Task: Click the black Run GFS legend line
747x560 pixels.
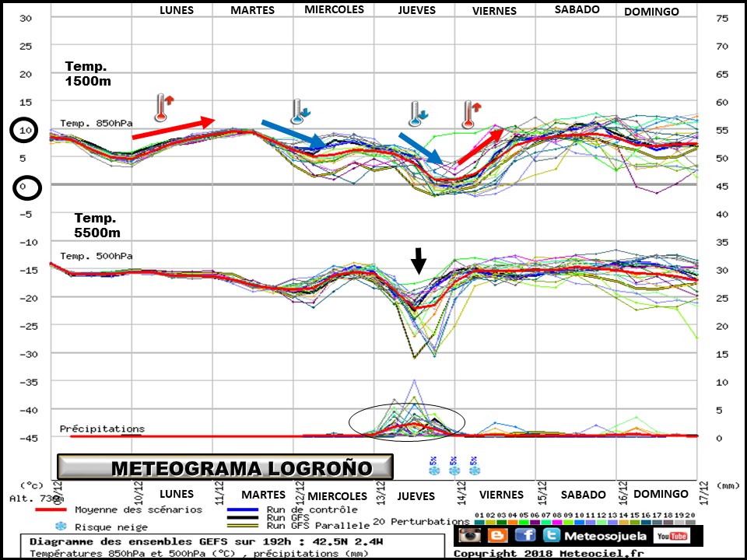Action: tap(243, 518)
